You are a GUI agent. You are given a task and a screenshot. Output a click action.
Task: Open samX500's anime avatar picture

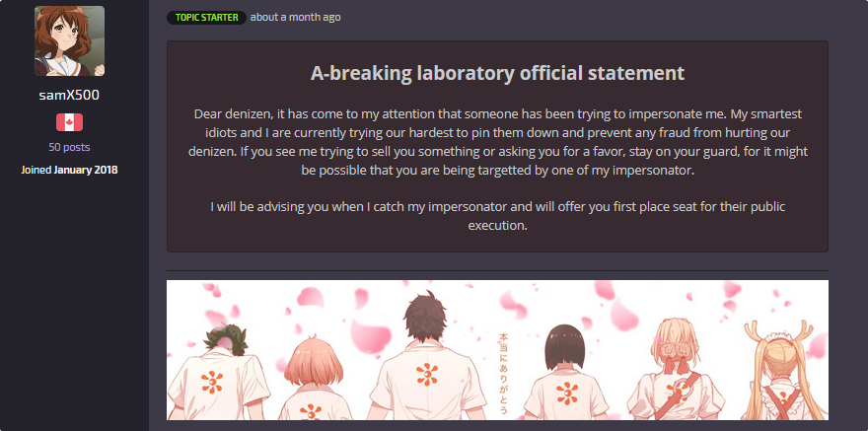(69, 41)
